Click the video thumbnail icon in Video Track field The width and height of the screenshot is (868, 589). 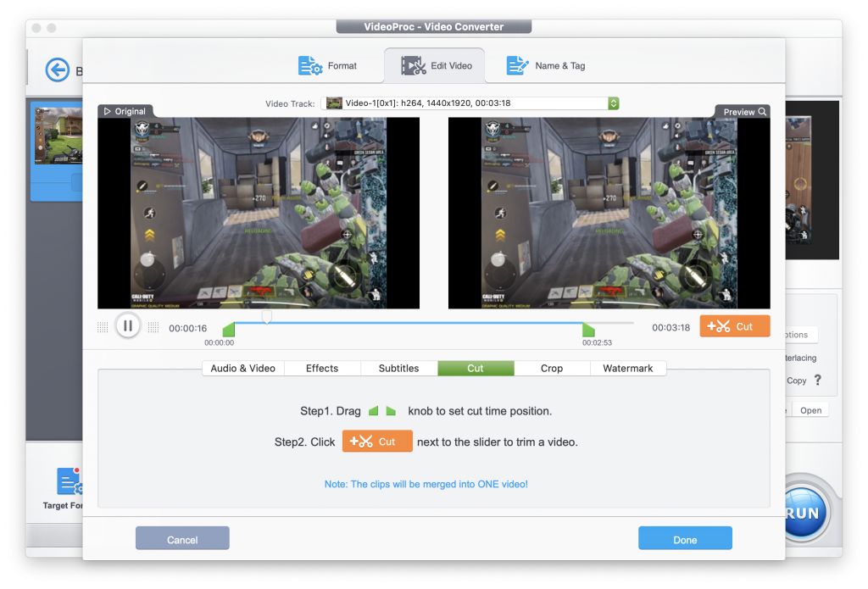point(334,103)
